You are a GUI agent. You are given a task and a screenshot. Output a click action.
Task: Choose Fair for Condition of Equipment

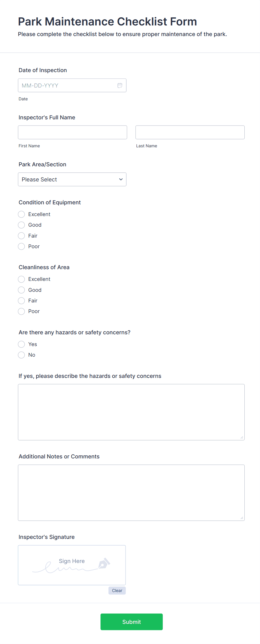(21, 236)
